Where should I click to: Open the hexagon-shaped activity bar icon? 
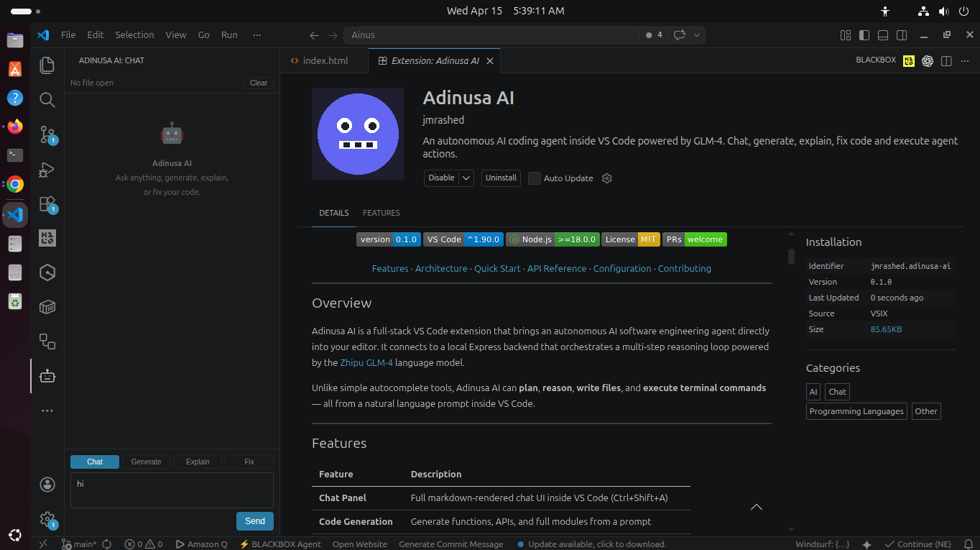(x=47, y=272)
